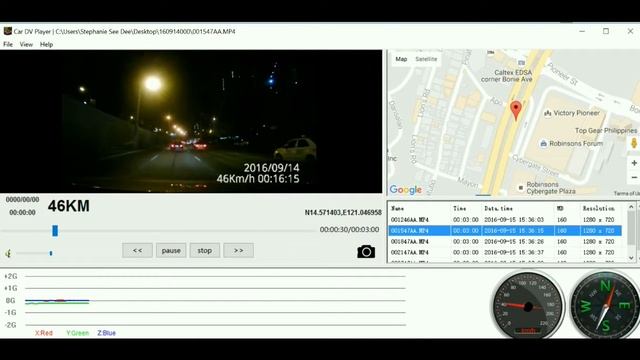Click the dashcam video frame
This screenshot has width=640, height=360.
coord(191,121)
